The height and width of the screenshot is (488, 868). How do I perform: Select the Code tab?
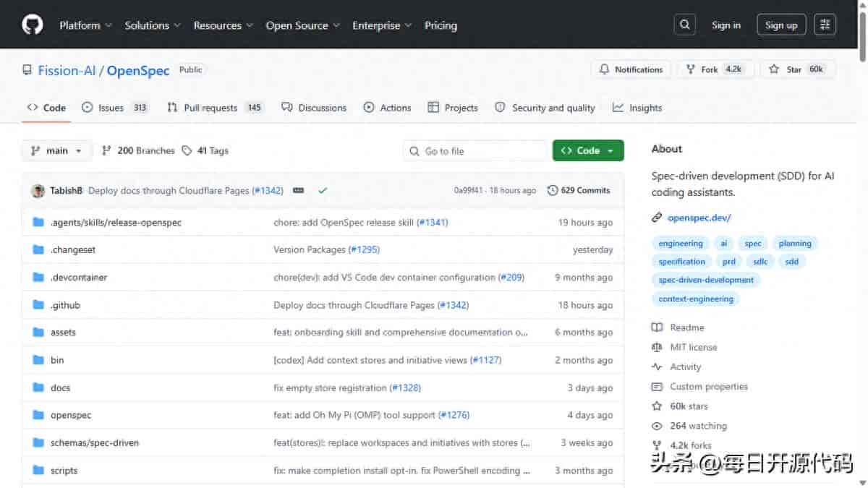[x=46, y=108]
